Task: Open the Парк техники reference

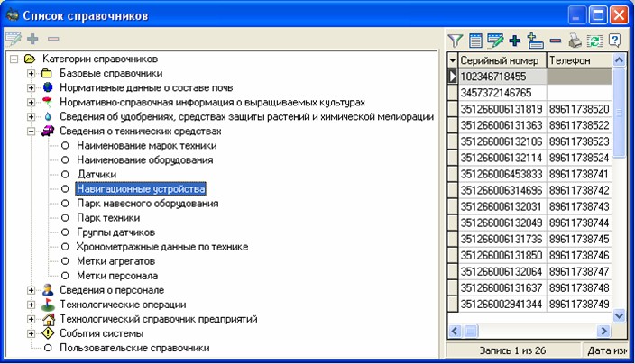Action: [108, 218]
